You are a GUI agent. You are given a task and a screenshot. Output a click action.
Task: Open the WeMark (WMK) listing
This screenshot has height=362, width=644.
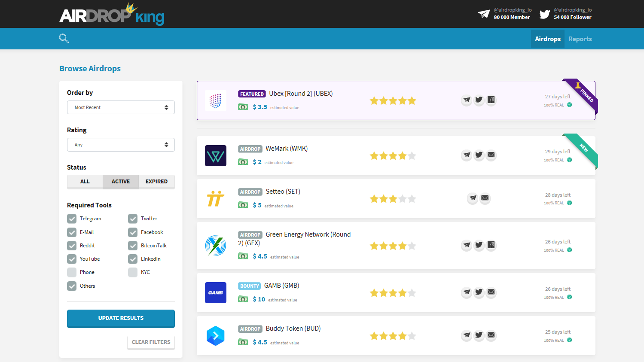(x=287, y=149)
